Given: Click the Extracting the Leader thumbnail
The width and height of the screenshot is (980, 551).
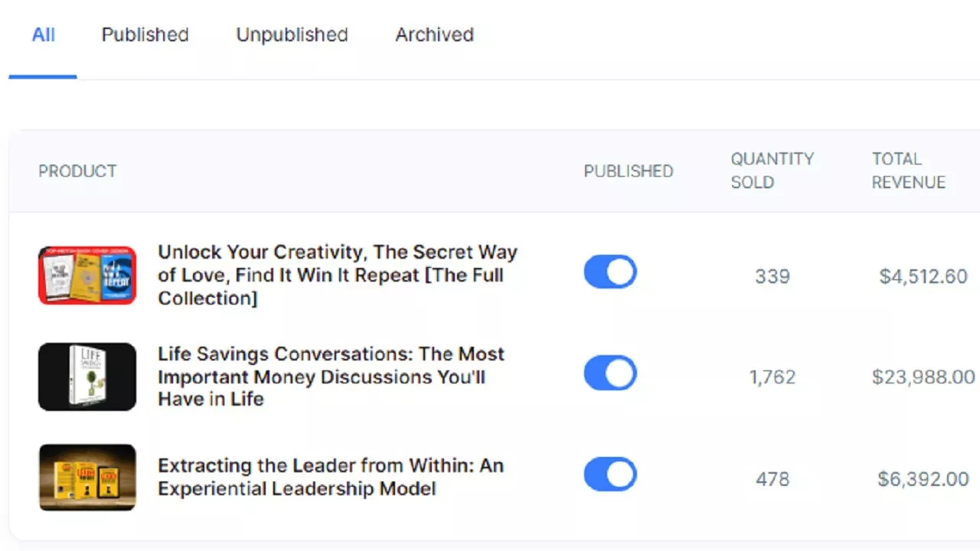Looking at the screenshot, I should [x=87, y=478].
